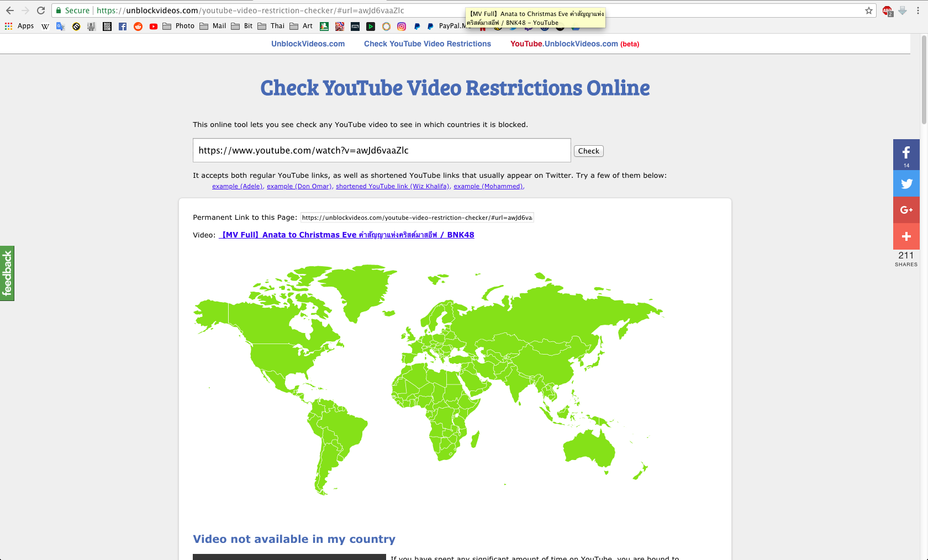
Task: Expand the Bit bookmarks folder
Action: click(x=242, y=26)
